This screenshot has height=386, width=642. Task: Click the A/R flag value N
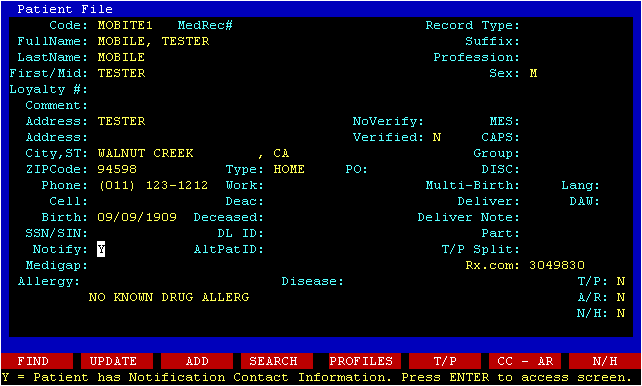coord(621,297)
